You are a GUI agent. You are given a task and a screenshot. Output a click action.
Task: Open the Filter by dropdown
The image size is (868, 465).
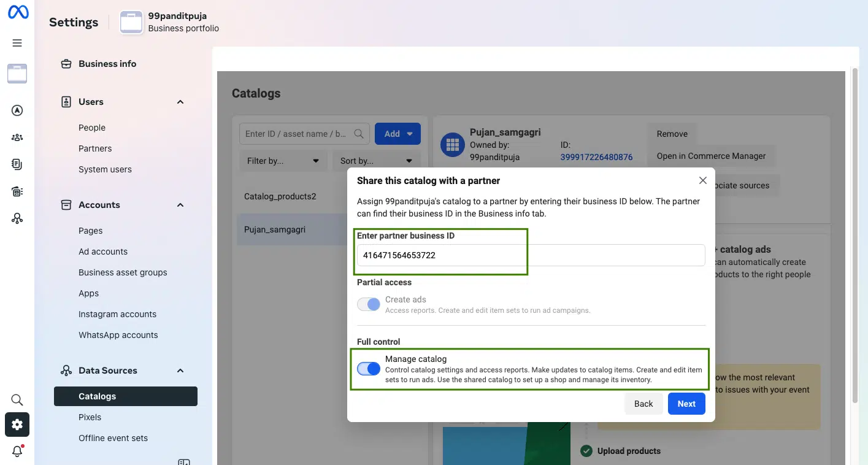click(x=283, y=161)
